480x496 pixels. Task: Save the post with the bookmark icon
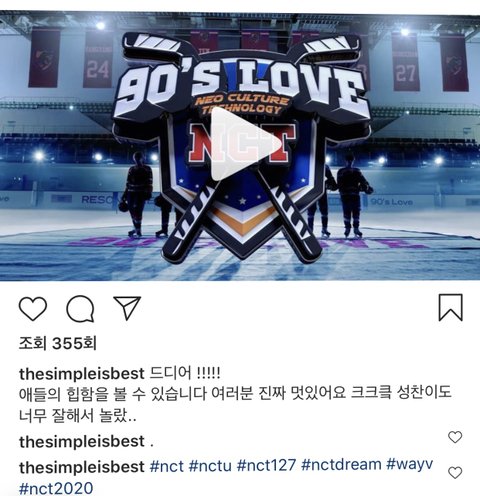pyautogui.click(x=450, y=307)
